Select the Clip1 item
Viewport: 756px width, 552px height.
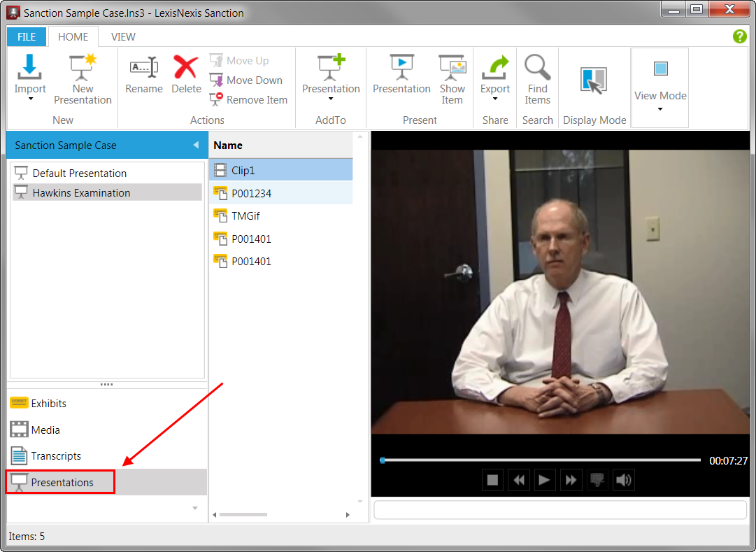281,170
